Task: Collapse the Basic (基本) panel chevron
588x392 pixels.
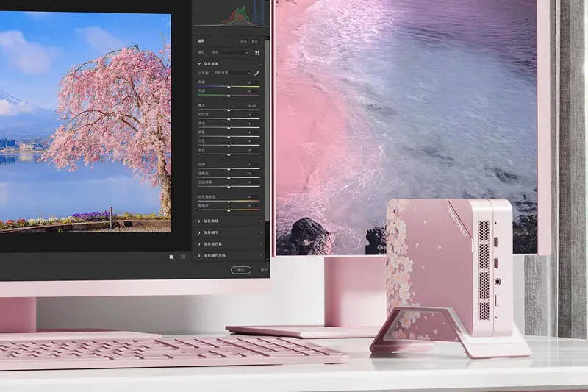Action: [x=199, y=64]
